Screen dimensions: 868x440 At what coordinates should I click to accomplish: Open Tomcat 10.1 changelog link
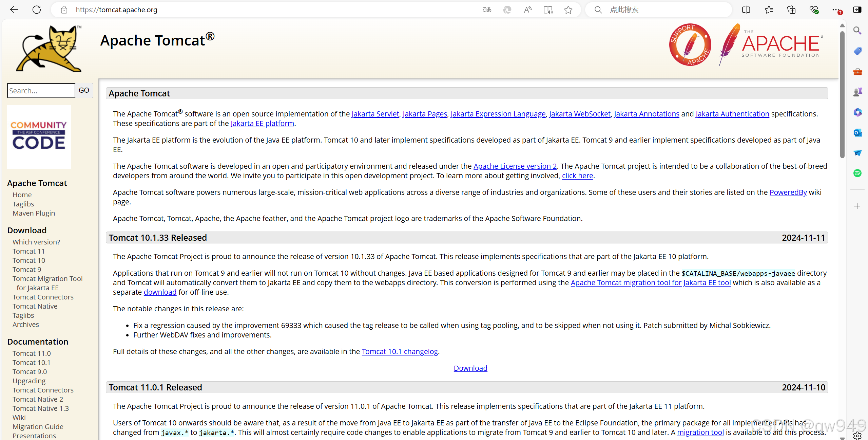pos(400,352)
